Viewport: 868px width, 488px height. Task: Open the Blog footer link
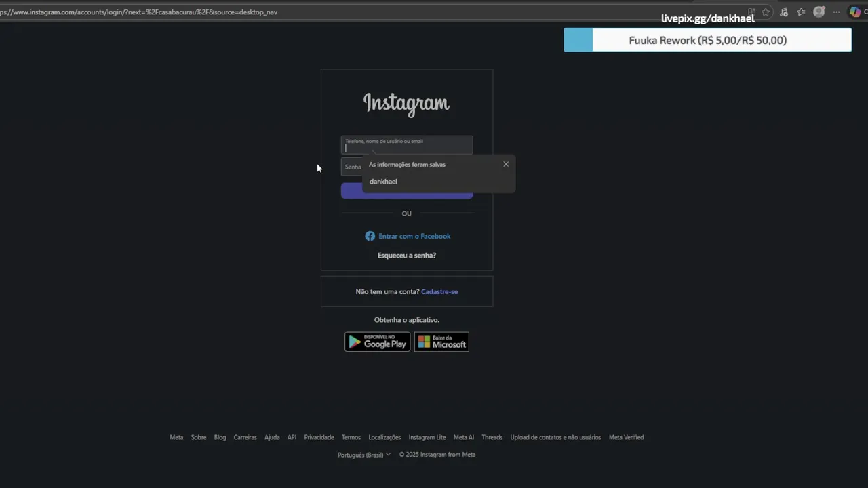tap(220, 437)
